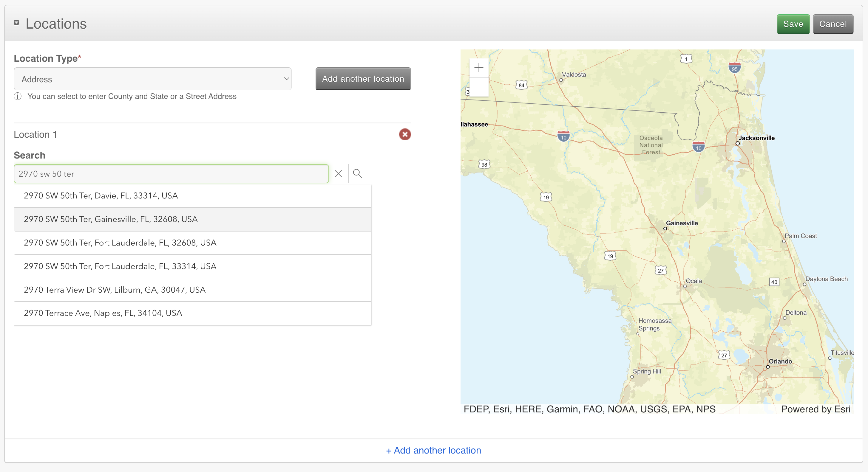
Task: Clear the address search text
Action: pos(338,174)
